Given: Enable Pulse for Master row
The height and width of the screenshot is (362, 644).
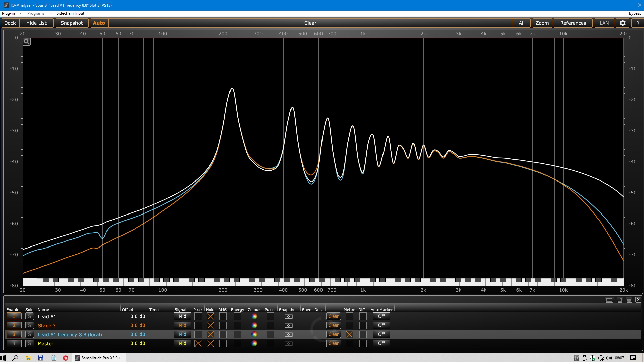Looking at the screenshot, I should pyautogui.click(x=270, y=343).
